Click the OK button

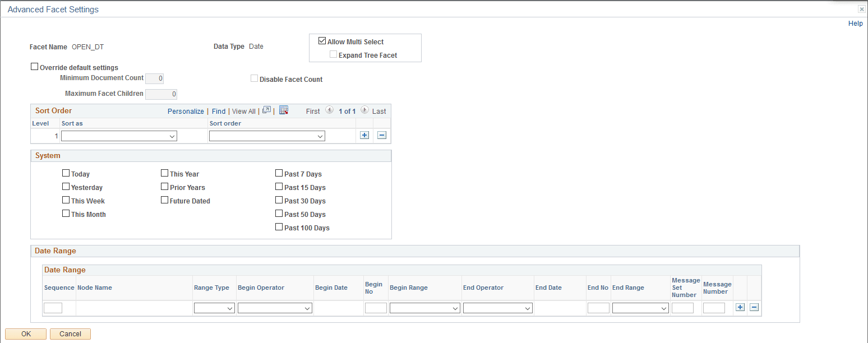pos(25,333)
